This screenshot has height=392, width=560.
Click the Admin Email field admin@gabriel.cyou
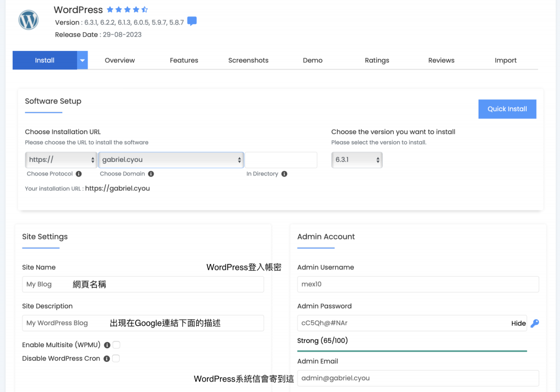(418, 378)
